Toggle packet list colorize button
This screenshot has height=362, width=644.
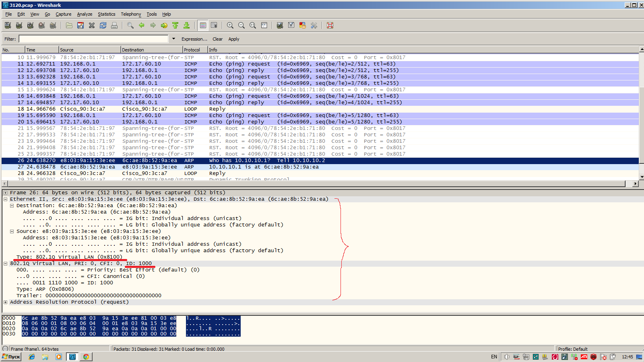coord(203,25)
